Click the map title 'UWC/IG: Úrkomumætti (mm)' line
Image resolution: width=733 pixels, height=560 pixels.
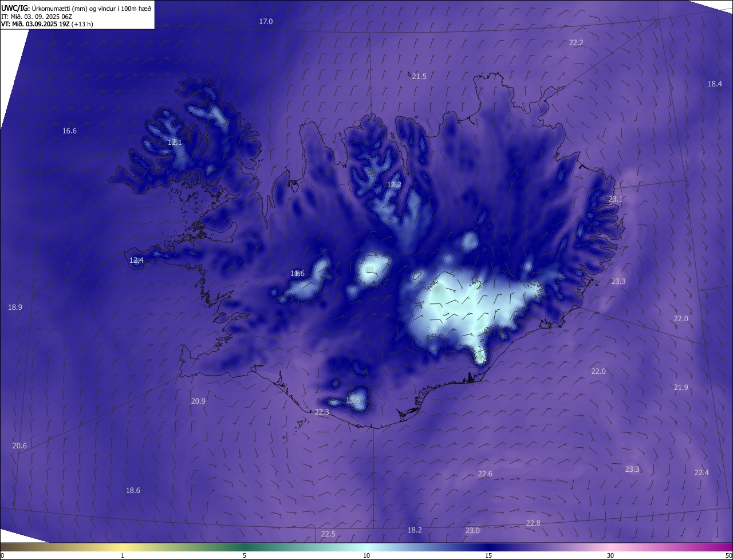point(76,7)
